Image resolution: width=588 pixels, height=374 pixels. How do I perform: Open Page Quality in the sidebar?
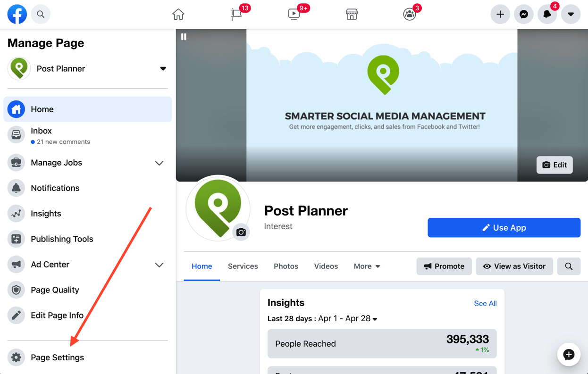(88, 290)
